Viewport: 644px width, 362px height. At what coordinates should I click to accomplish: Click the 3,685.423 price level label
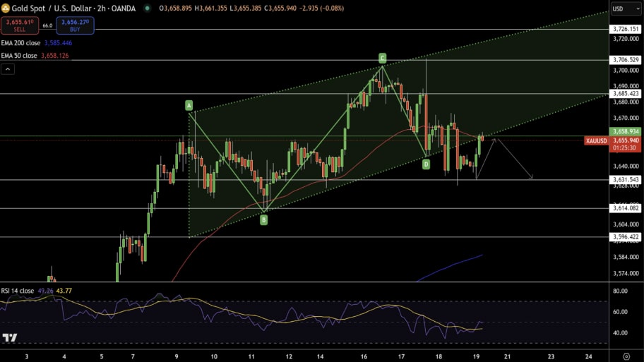[626, 94]
